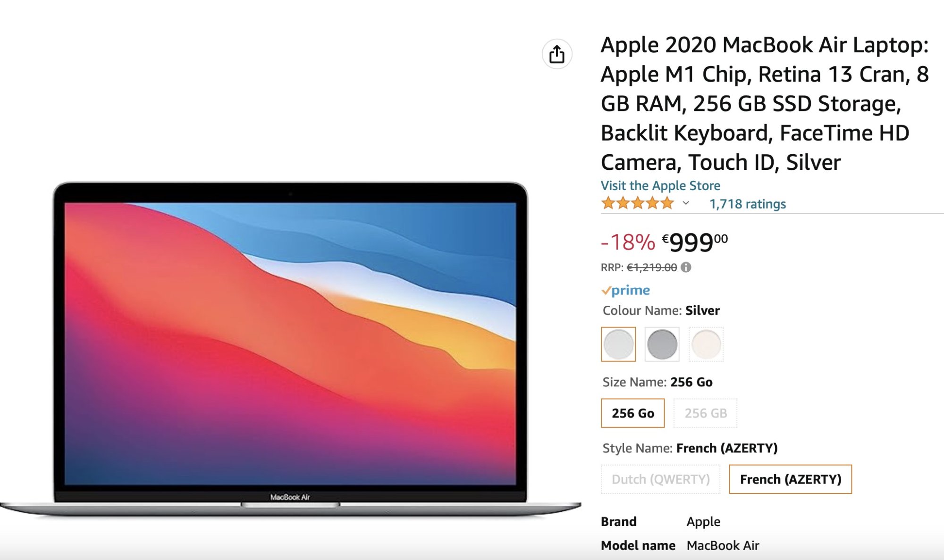This screenshot has width=944, height=560.
Task: Choose the 256 Go size option
Action: (x=632, y=413)
